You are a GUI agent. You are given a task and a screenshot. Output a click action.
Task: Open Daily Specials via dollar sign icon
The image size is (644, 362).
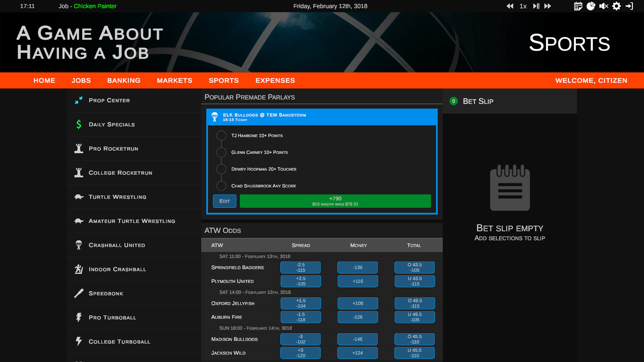pyautogui.click(x=78, y=124)
